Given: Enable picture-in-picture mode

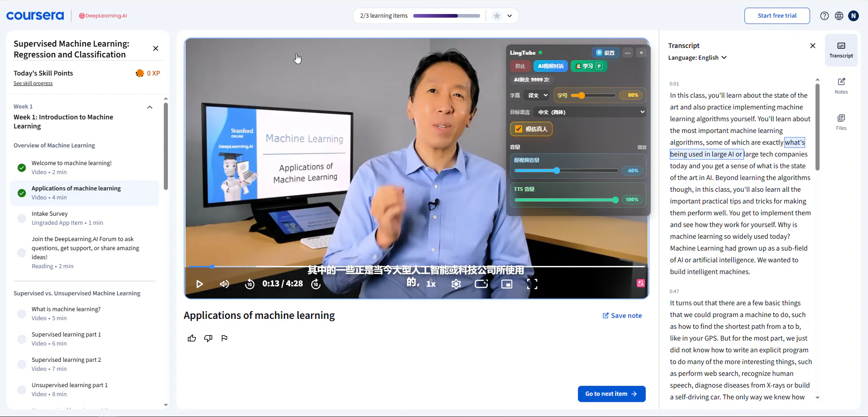Looking at the screenshot, I should (x=507, y=284).
